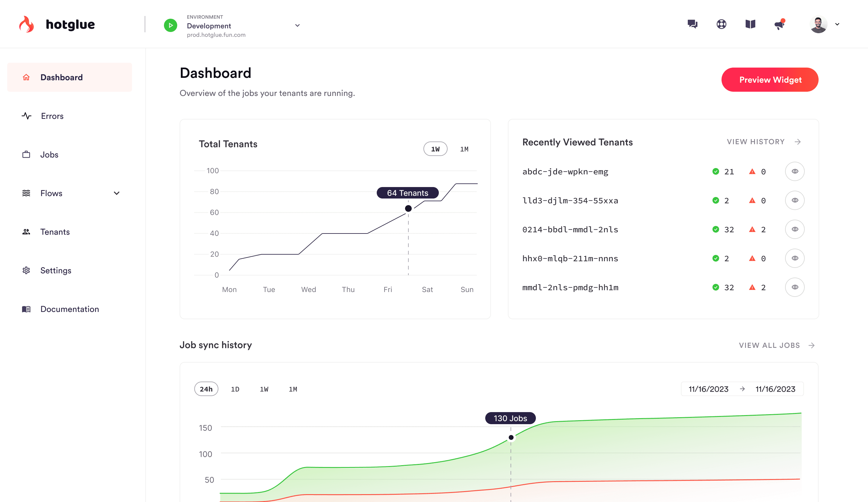View tenant mmdl-2nls-pmdg-hh1m eye icon
The height and width of the screenshot is (502, 868).
(x=795, y=287)
